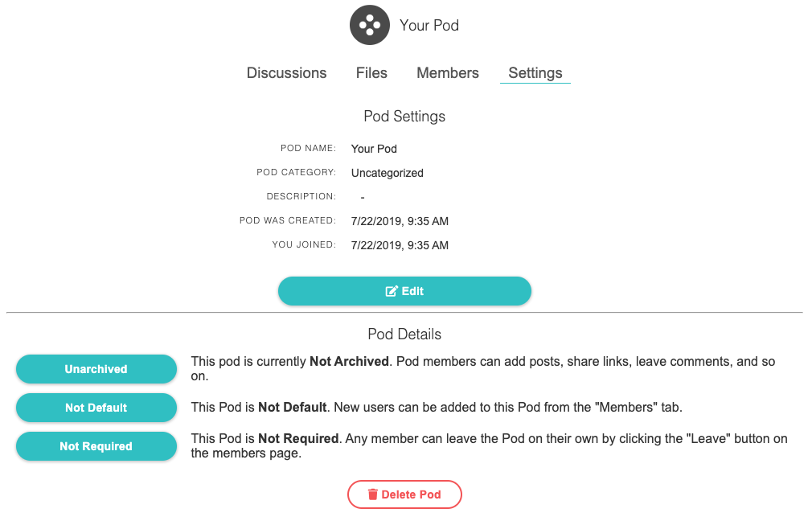Click the Uncategorized category value
This screenshot has height=521, width=812.
coord(387,173)
